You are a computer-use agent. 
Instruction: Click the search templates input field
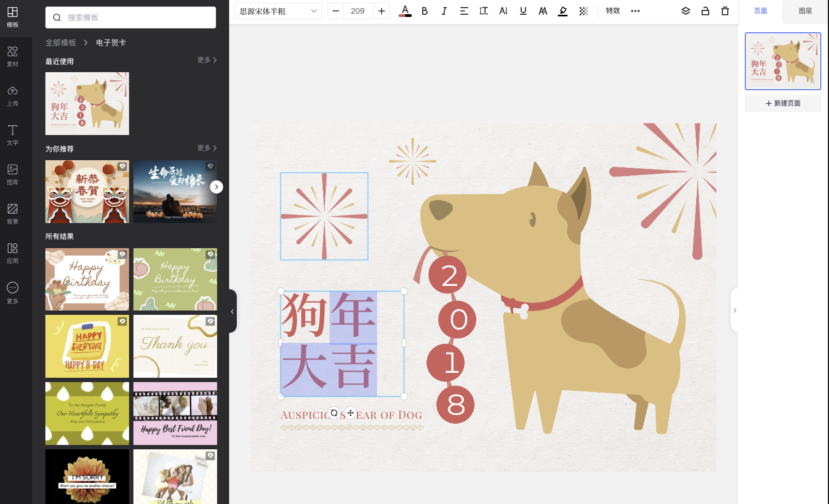pyautogui.click(x=131, y=17)
